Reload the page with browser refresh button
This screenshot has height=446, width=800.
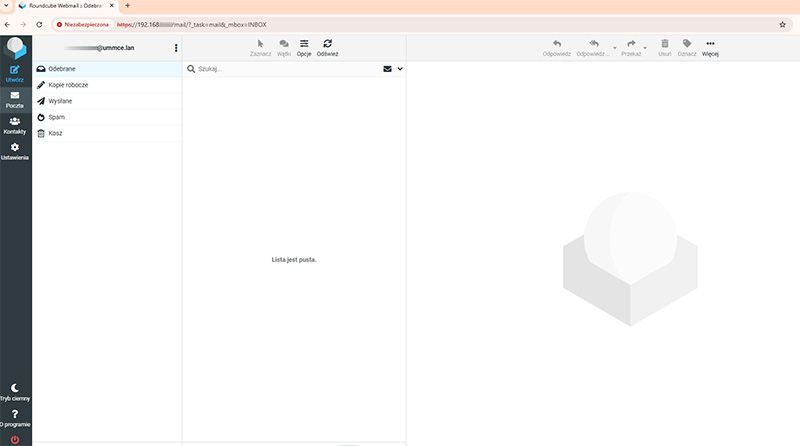pos(39,24)
